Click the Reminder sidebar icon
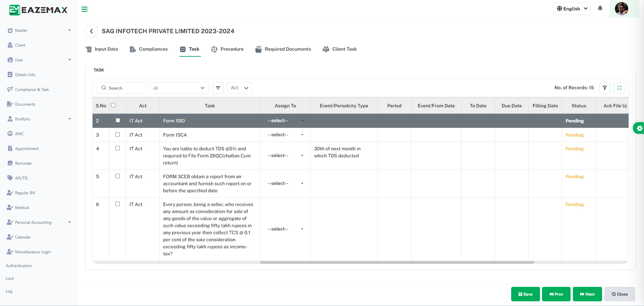The width and height of the screenshot is (644, 306). click(10, 163)
